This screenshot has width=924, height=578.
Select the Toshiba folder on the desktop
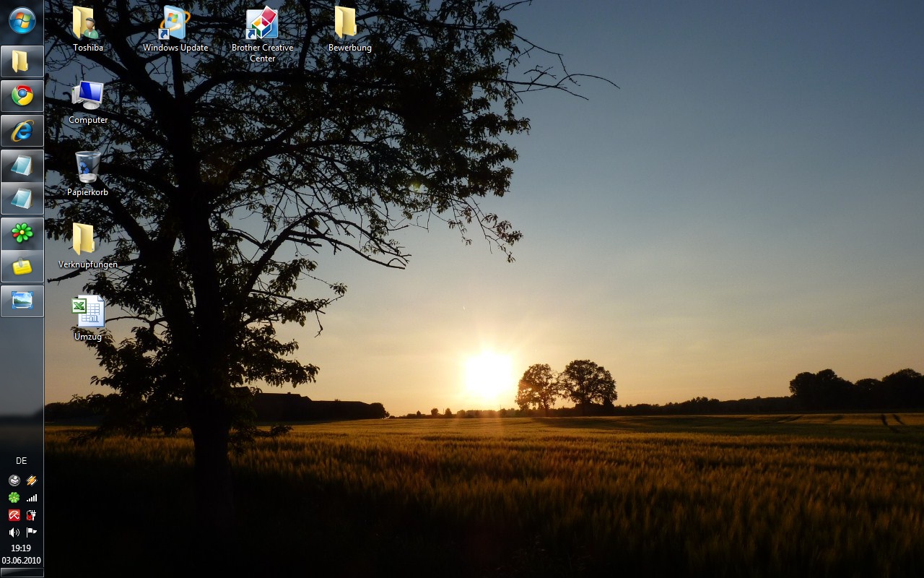coord(87,25)
